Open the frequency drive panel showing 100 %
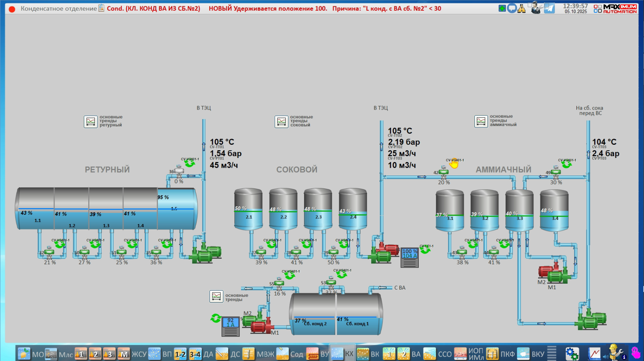Screen dimensions: 644x361 410,258
